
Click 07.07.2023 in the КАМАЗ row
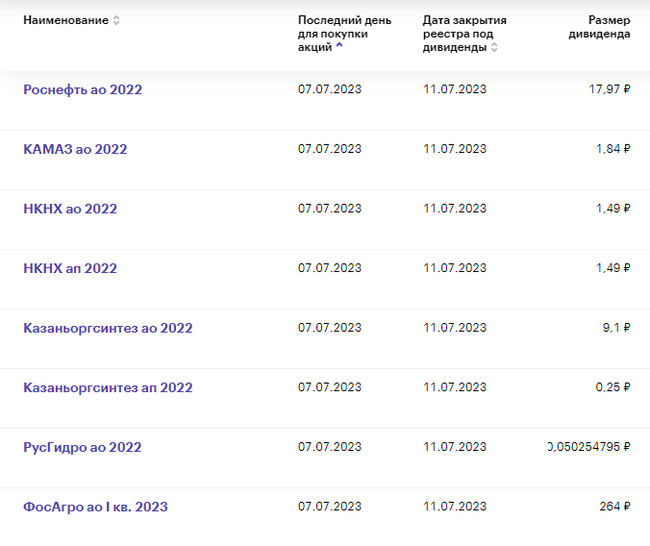[x=330, y=148]
